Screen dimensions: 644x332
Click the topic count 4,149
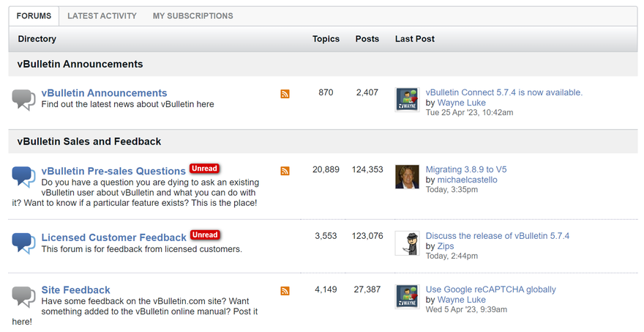(326, 289)
